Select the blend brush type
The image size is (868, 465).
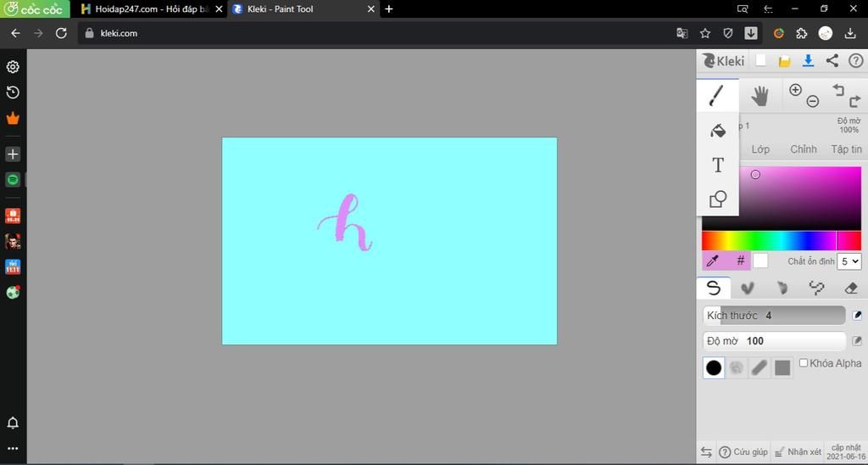(748, 288)
